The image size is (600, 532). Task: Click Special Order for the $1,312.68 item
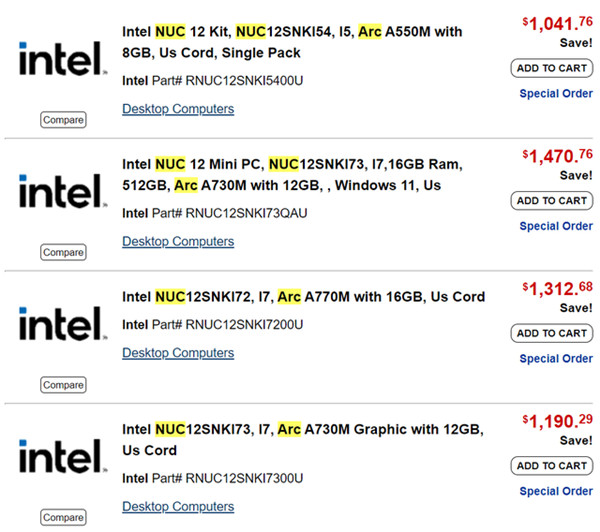556,358
